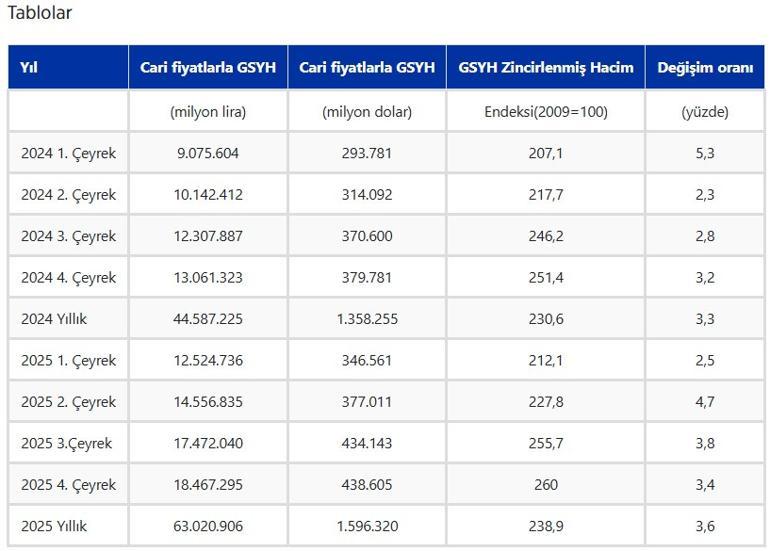770x551 pixels.
Task: Select the '2024 1. Çeyrek' row label
Action: (68, 154)
